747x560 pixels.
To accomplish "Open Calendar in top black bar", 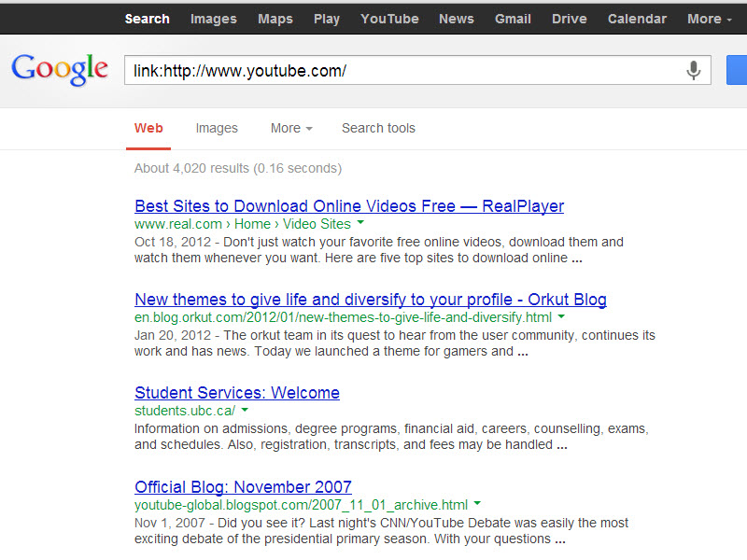I will point(637,19).
